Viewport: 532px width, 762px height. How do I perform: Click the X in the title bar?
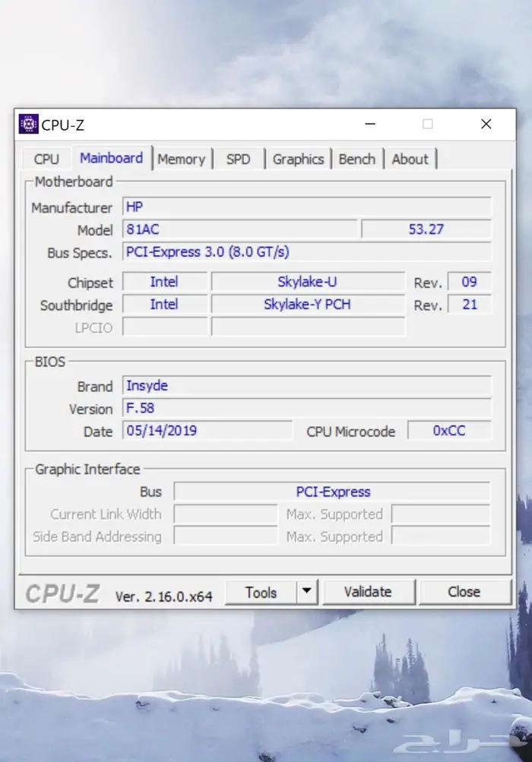(x=486, y=125)
